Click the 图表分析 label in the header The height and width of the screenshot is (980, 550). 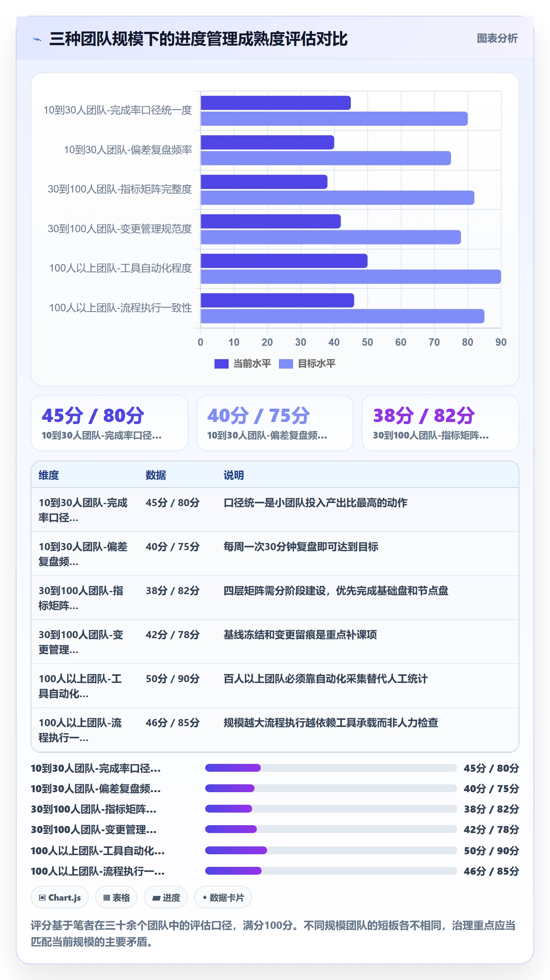(x=497, y=39)
